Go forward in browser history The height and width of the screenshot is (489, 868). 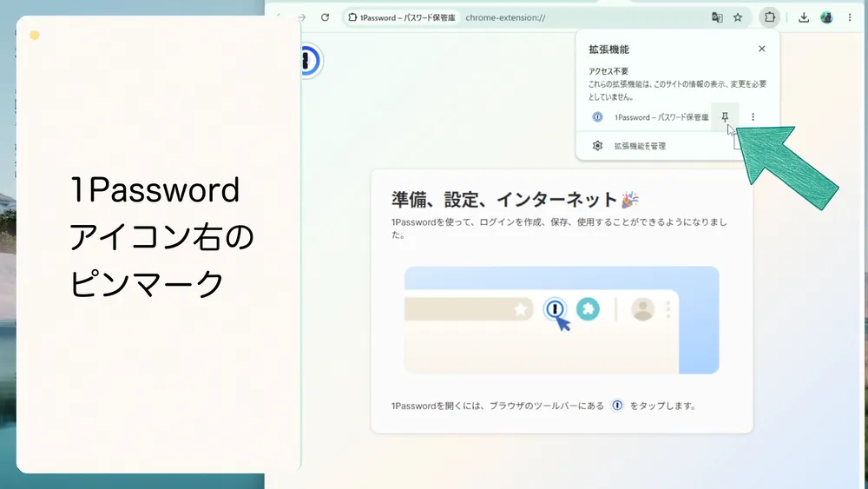point(302,17)
